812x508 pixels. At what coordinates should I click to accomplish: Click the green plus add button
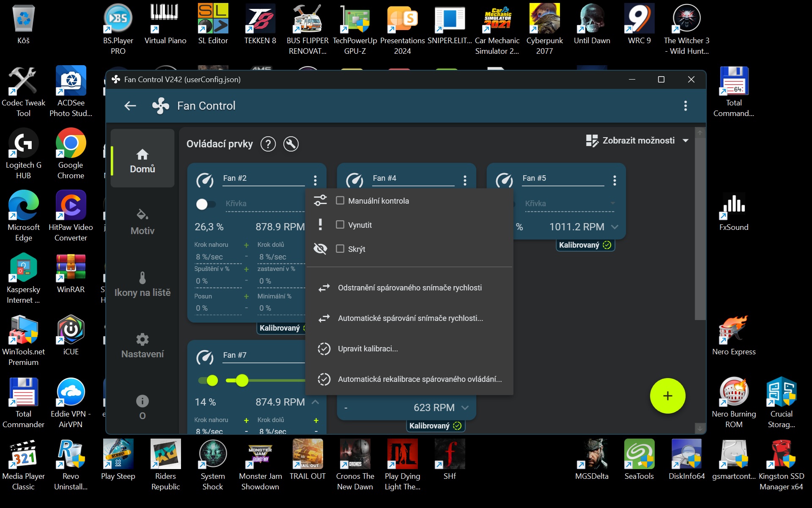(667, 396)
